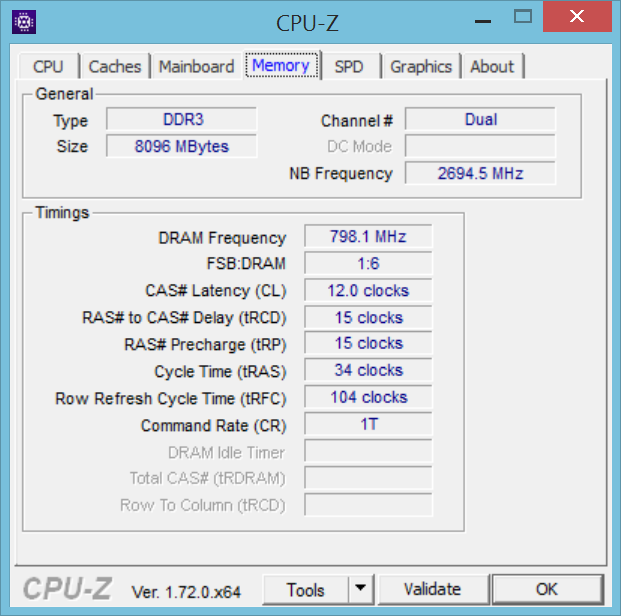Click the empty DRAM Idle Timer field
Screen dimensions: 621x616
point(368,451)
